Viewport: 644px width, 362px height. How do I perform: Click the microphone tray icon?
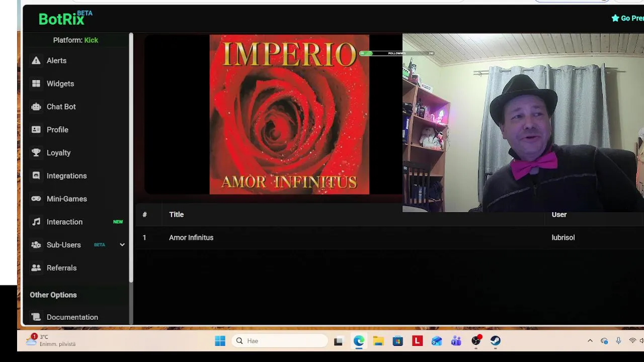[618, 341]
